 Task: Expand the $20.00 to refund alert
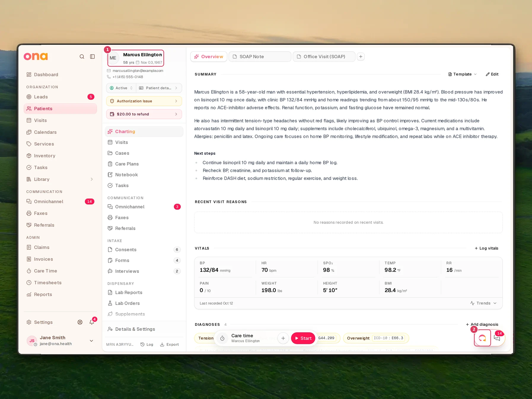click(144, 114)
